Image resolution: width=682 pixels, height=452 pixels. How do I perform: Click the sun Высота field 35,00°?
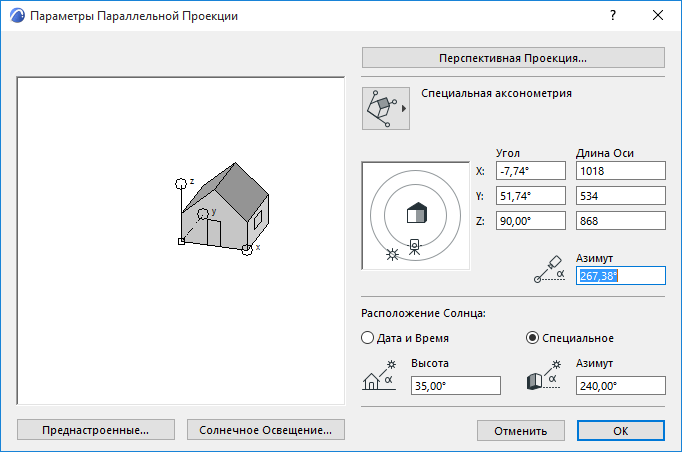click(456, 385)
